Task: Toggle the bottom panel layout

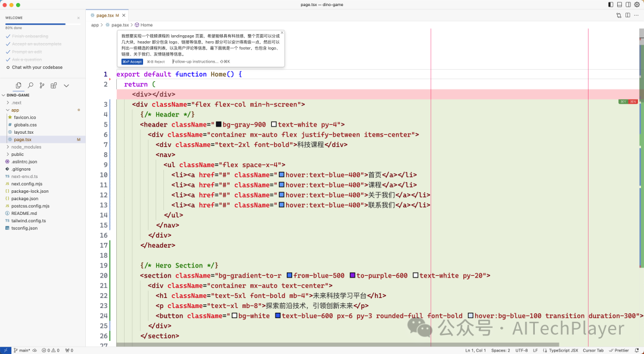Action: [620, 5]
